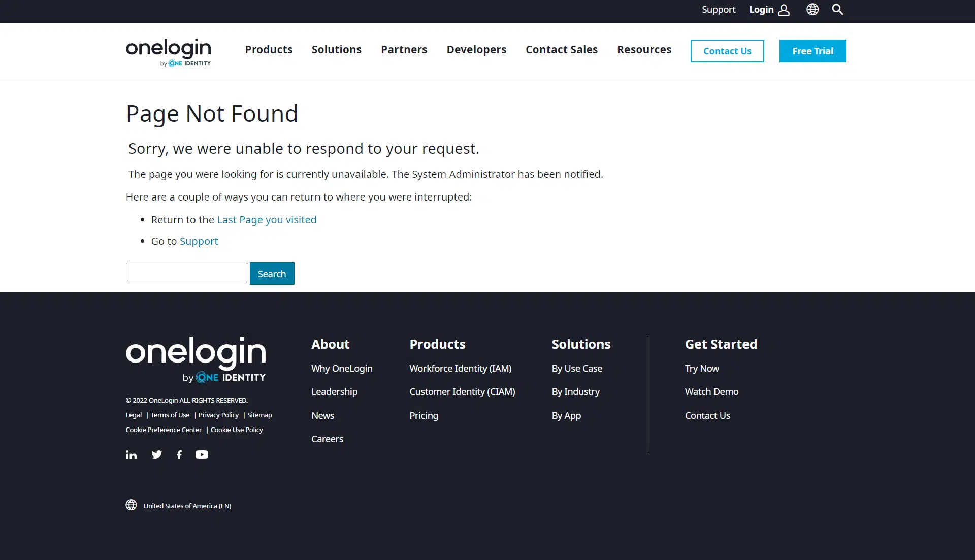975x560 pixels.
Task: Open the YouTube icon in footer
Action: point(202,455)
